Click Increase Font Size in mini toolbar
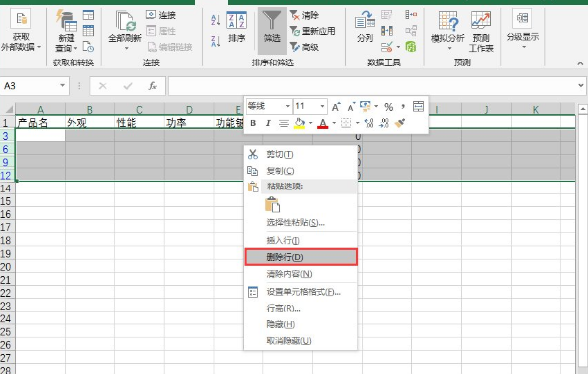 click(x=336, y=107)
